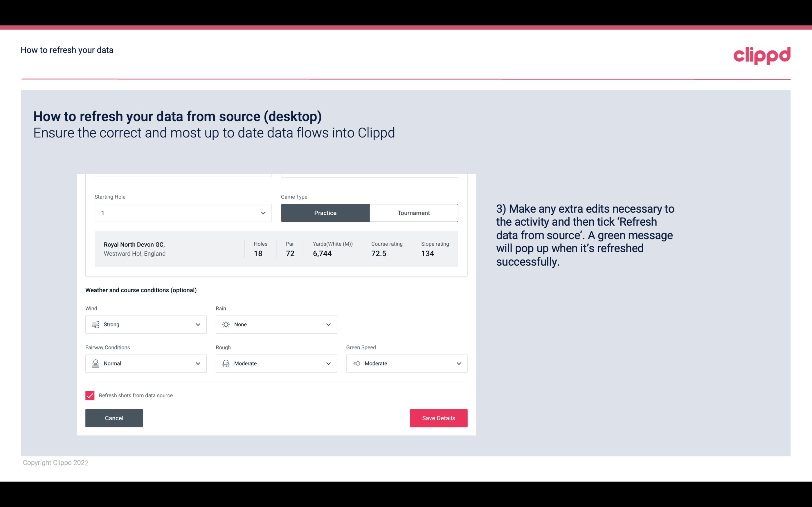Select Royal North Devon GC course entry
Screen dimensions: 812x507
(x=276, y=249)
